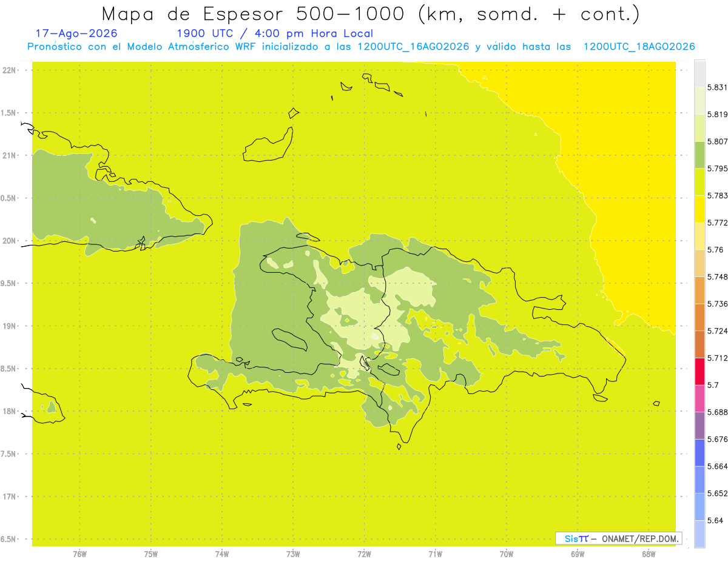This screenshot has height=562, width=728.
Task: Click the legend value 5.712
Action: pos(717,358)
